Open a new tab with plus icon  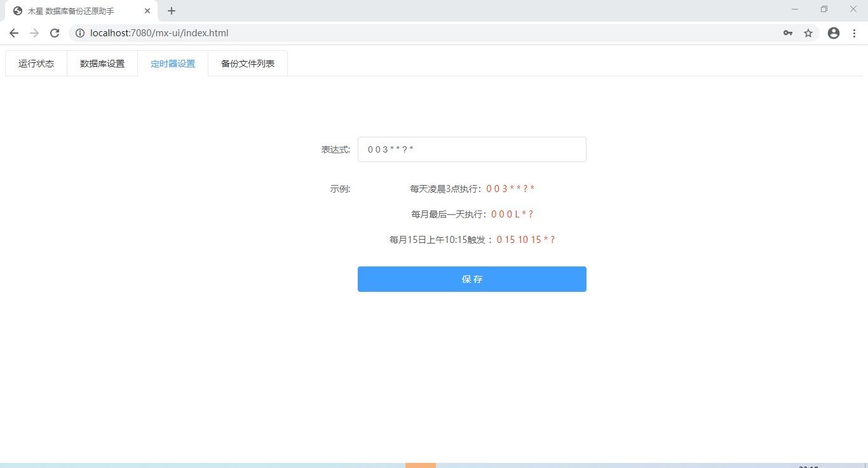(172, 11)
